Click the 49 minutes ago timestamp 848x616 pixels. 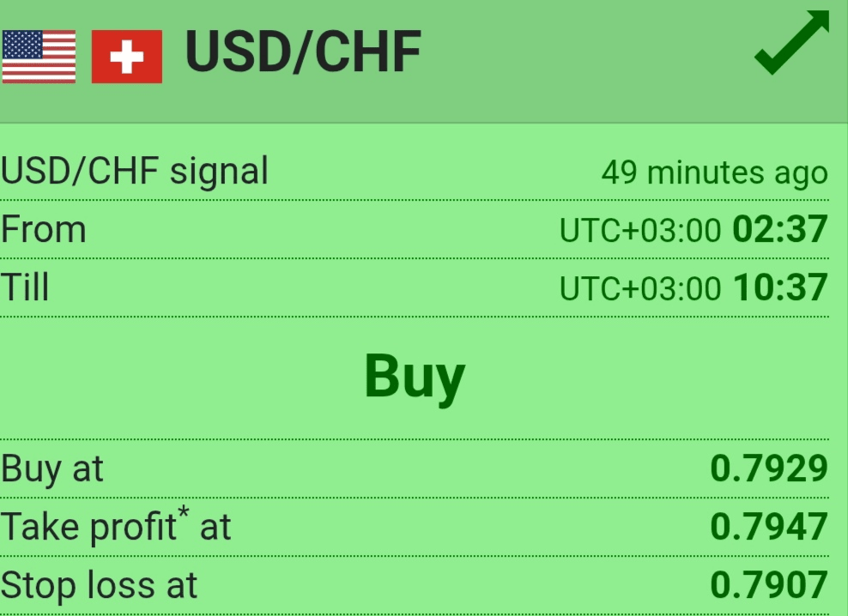click(714, 172)
